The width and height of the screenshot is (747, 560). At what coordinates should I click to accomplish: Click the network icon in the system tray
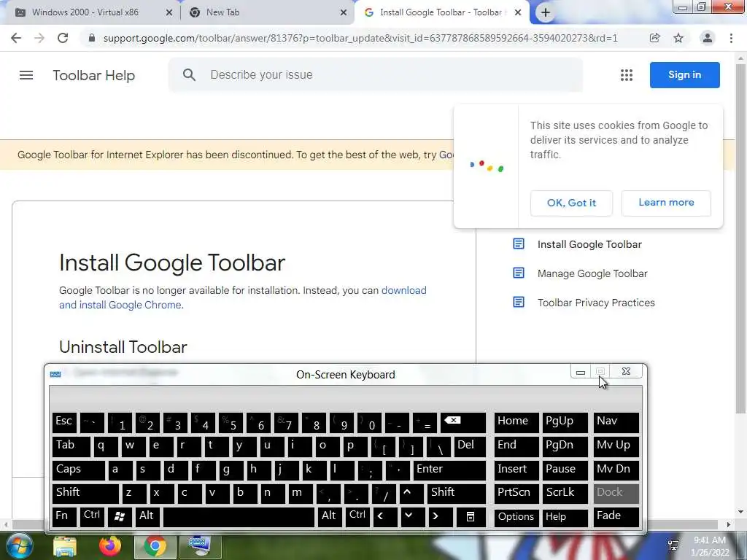pos(673,545)
